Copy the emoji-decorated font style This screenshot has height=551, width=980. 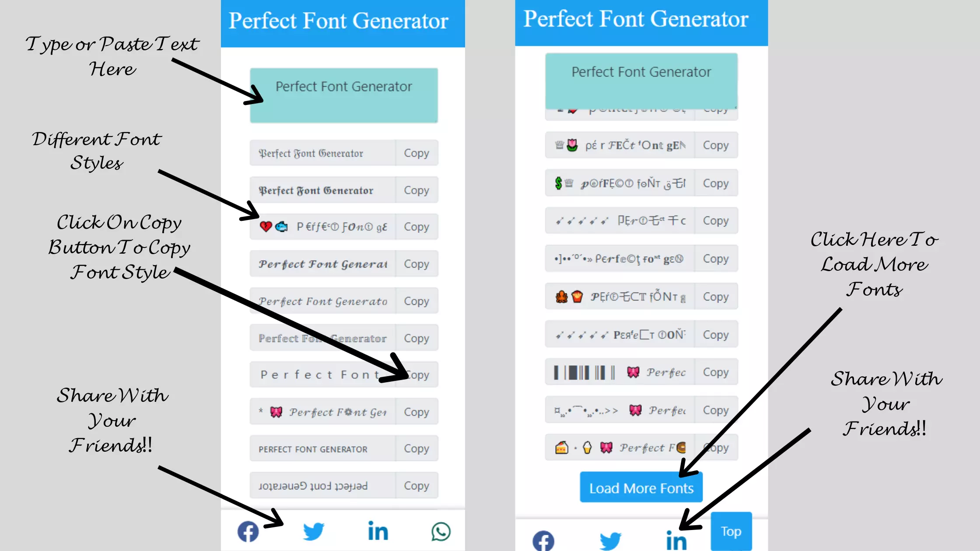[416, 227]
